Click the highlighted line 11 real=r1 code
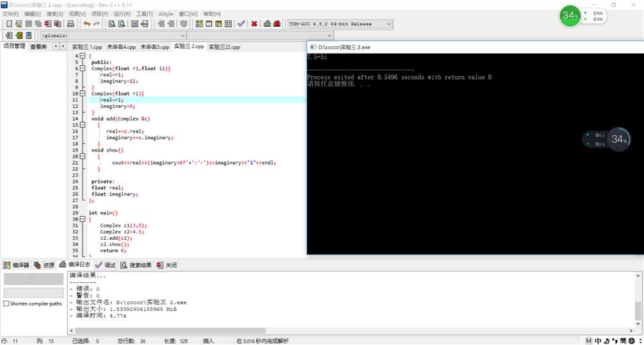The height and width of the screenshot is (345, 644). 112,100
